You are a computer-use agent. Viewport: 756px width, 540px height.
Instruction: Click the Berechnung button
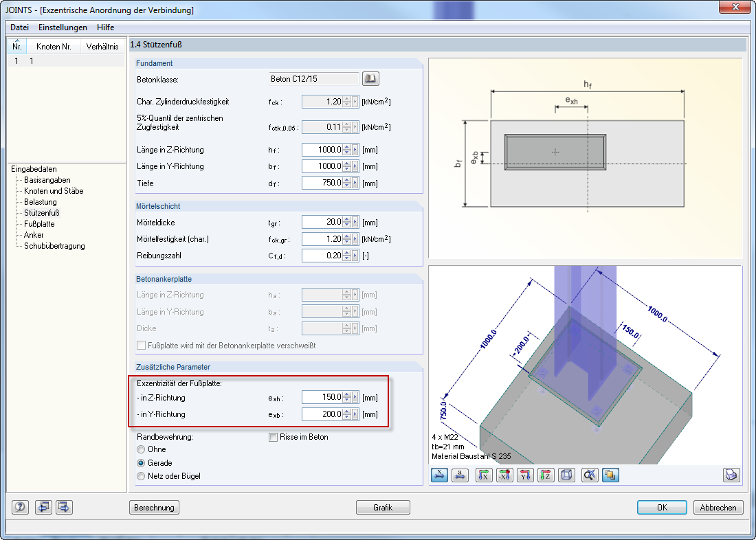(x=154, y=507)
